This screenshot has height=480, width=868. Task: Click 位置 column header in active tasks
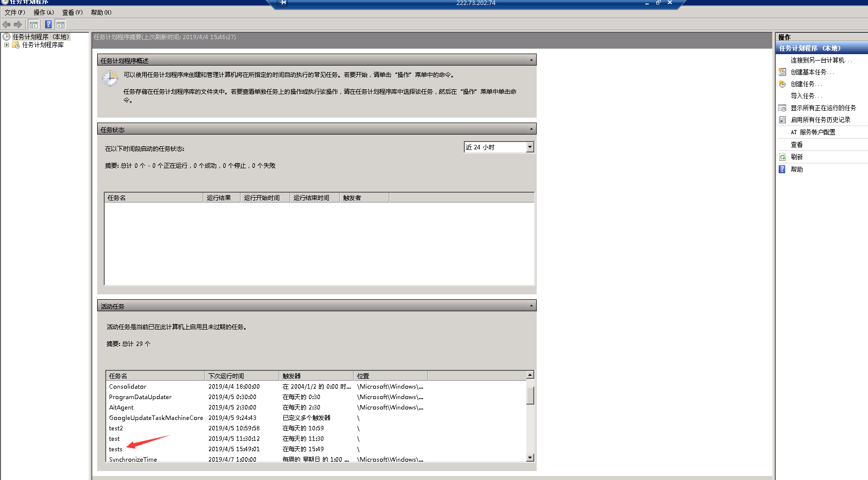point(391,376)
